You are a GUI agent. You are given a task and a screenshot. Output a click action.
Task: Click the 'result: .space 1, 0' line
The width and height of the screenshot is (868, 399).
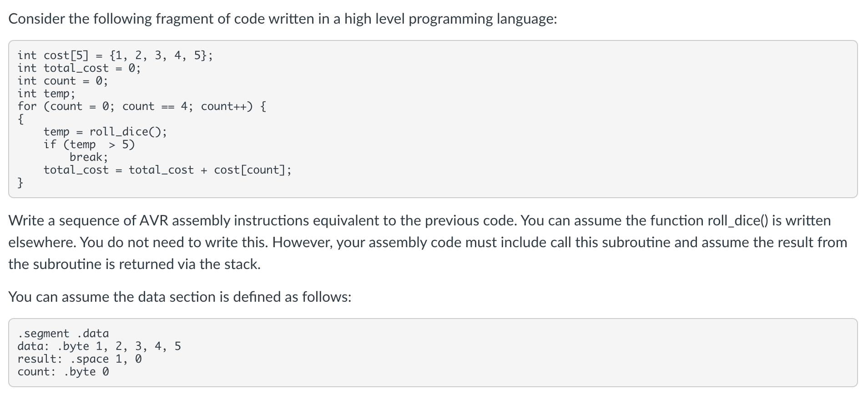(x=80, y=359)
